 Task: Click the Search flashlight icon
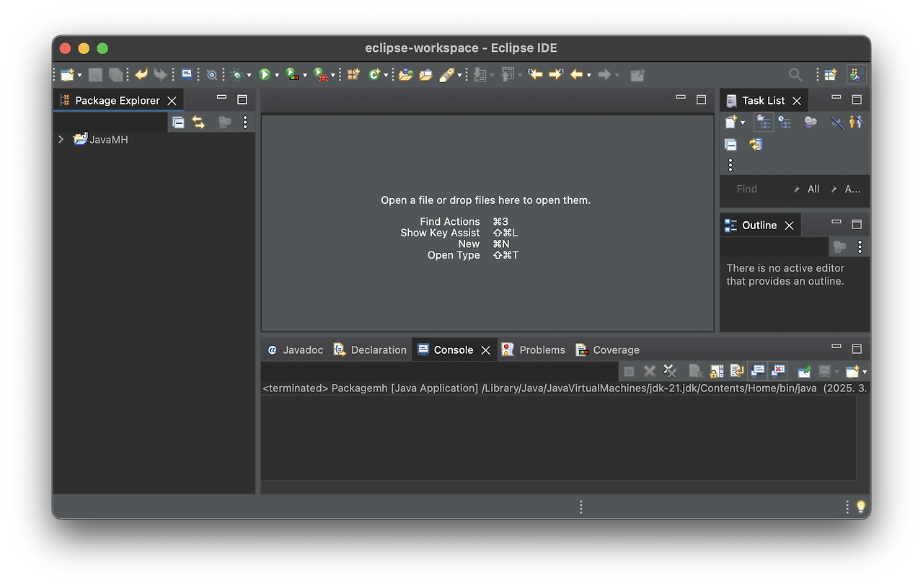(x=446, y=74)
